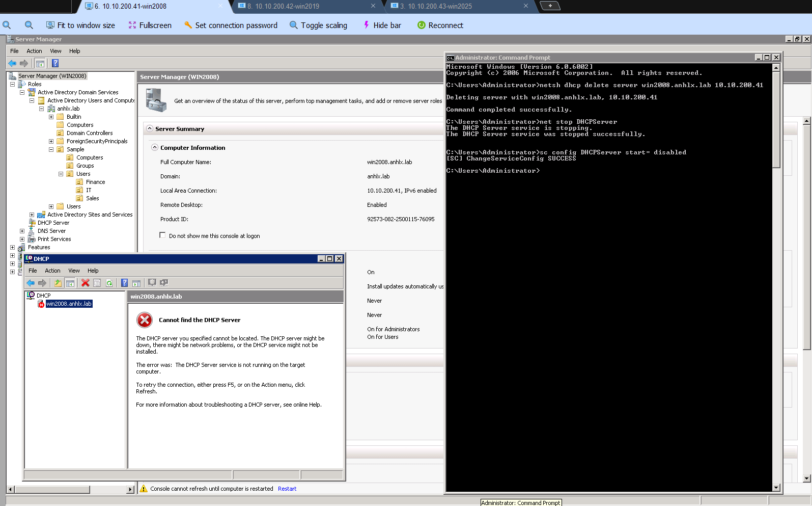Toggle the DHCP console tree toolbar icon

[x=70, y=283]
